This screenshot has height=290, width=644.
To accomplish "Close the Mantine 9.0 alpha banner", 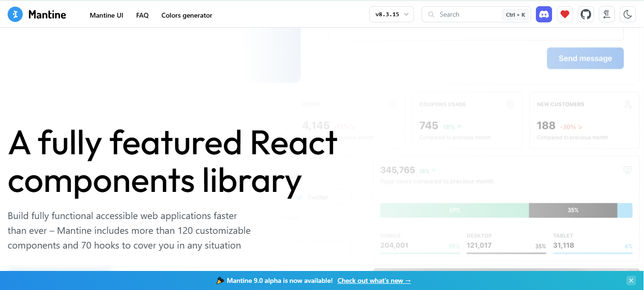I will coord(631,280).
